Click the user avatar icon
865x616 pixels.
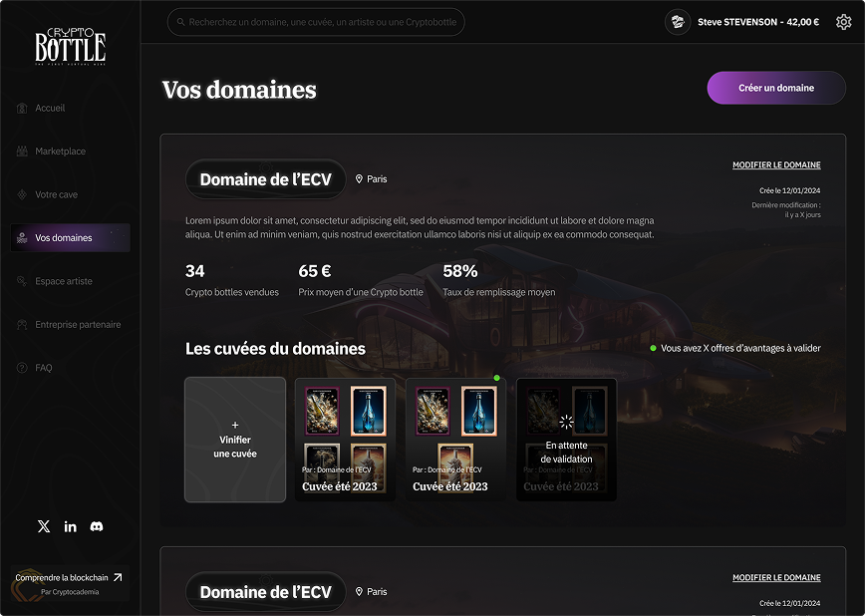(x=678, y=22)
